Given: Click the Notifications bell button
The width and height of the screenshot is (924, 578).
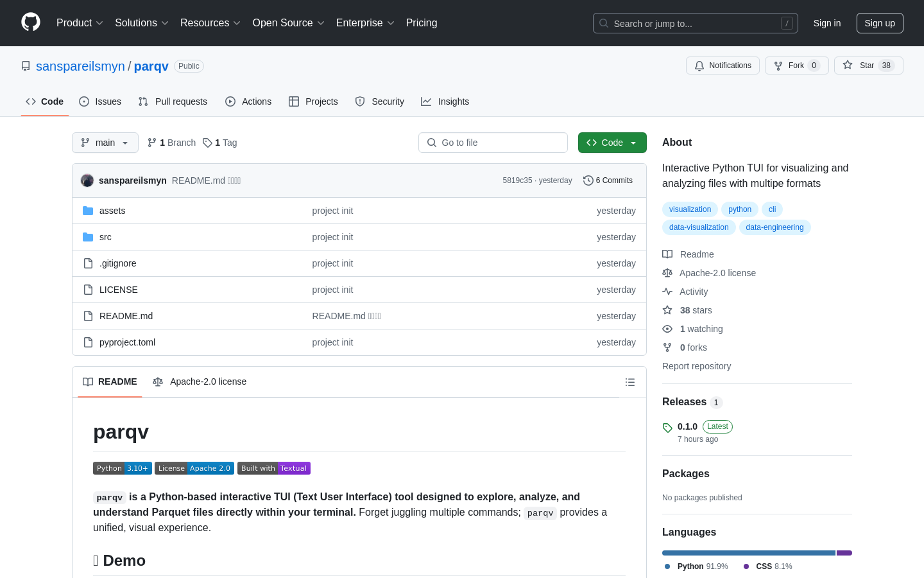Looking at the screenshot, I should click(x=723, y=66).
